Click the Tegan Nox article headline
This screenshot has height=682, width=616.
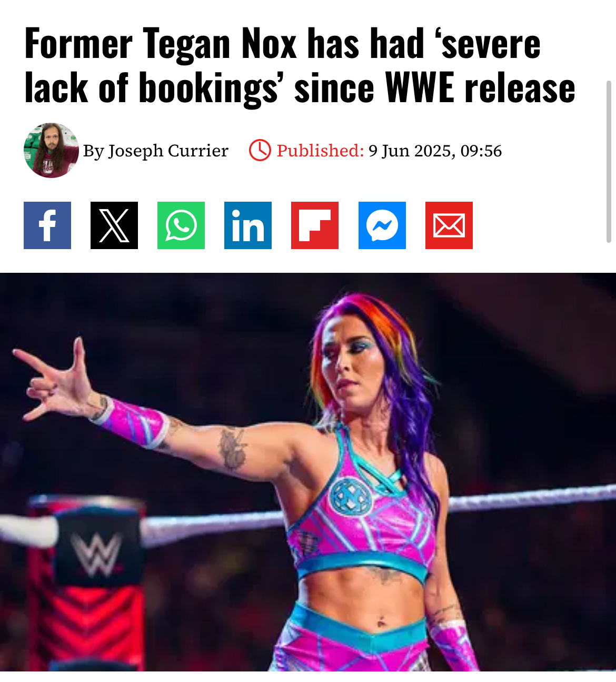click(x=300, y=66)
